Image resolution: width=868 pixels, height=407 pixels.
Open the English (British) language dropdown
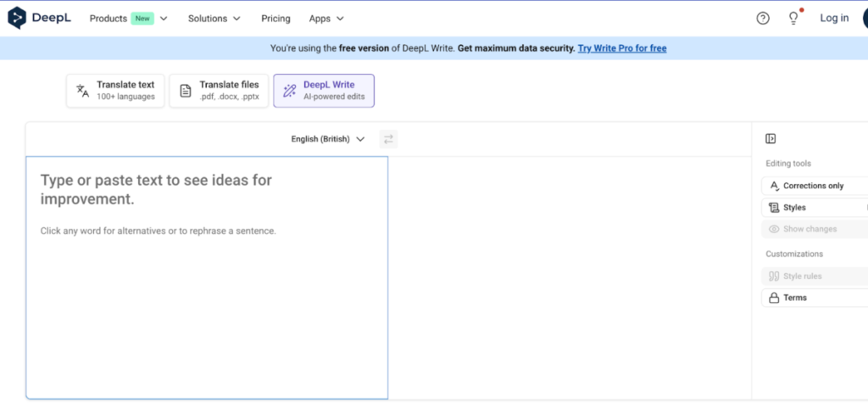[x=327, y=139]
